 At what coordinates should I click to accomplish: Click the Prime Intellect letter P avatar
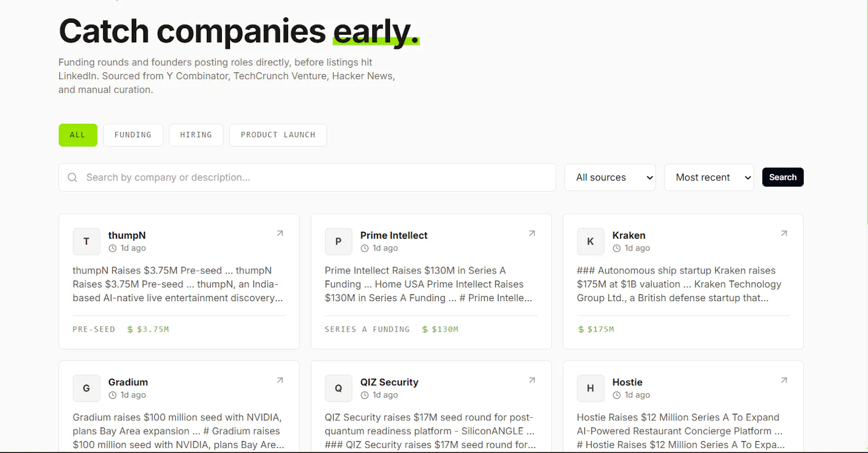[x=339, y=241]
